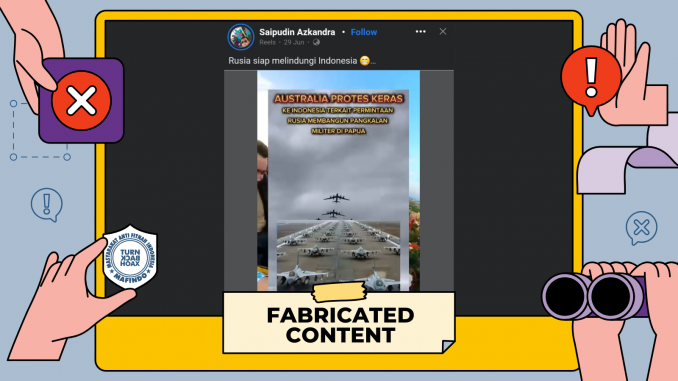Click the grinning emoji in caption
Screen dimensions: 678x381
[x=365, y=61]
